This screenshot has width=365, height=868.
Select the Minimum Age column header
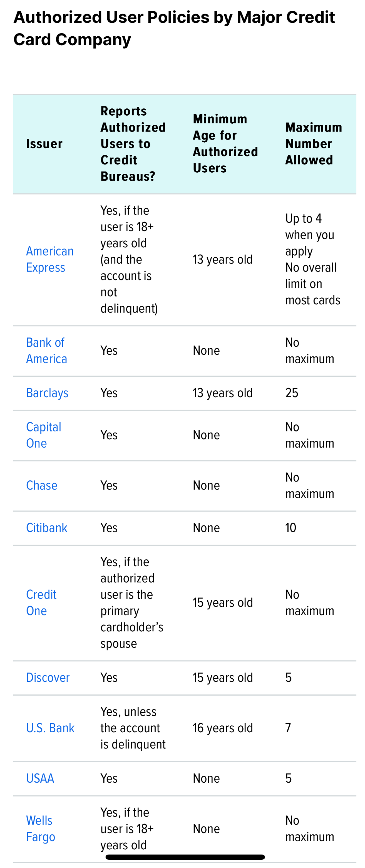pos(225,144)
